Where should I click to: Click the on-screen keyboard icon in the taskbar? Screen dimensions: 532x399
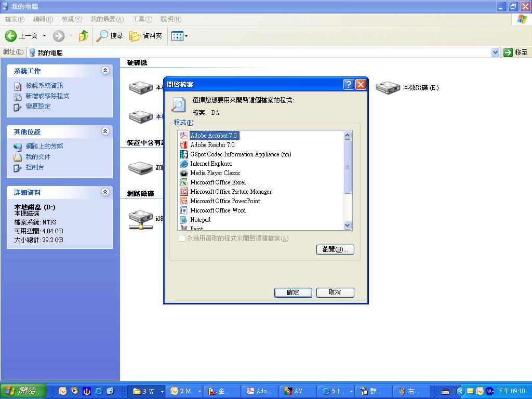[445, 392]
